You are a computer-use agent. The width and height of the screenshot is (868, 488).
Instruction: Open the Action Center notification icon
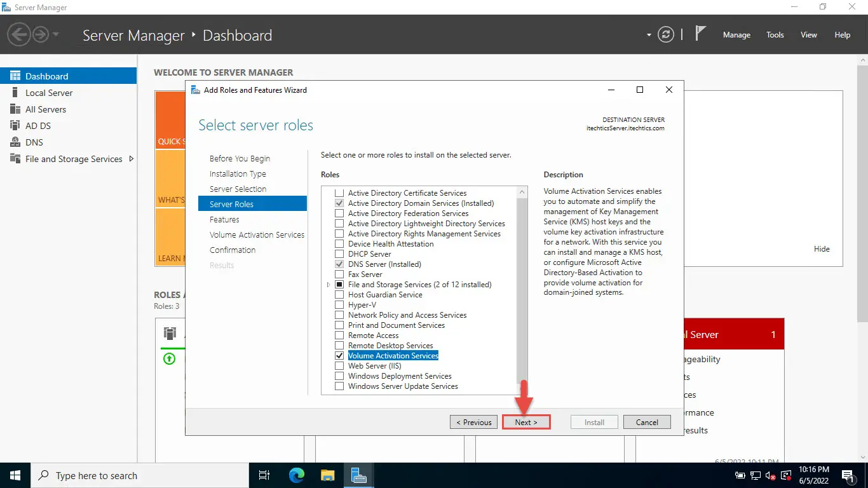848,475
